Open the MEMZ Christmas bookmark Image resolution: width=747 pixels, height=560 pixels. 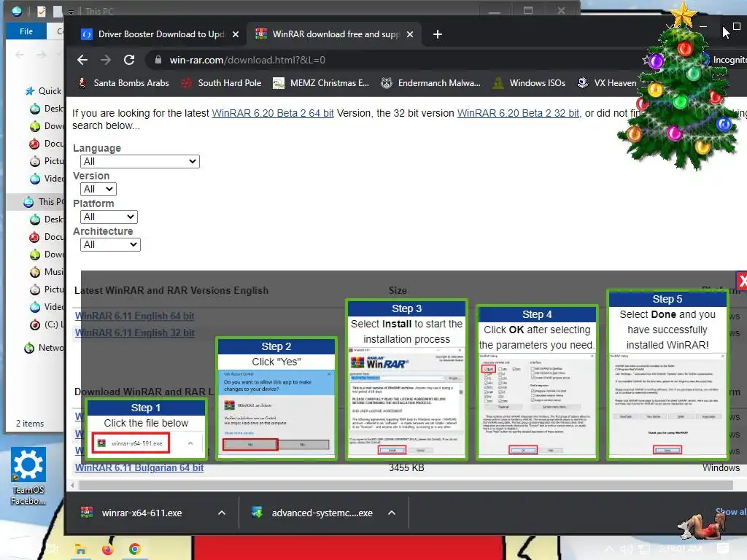tap(321, 83)
